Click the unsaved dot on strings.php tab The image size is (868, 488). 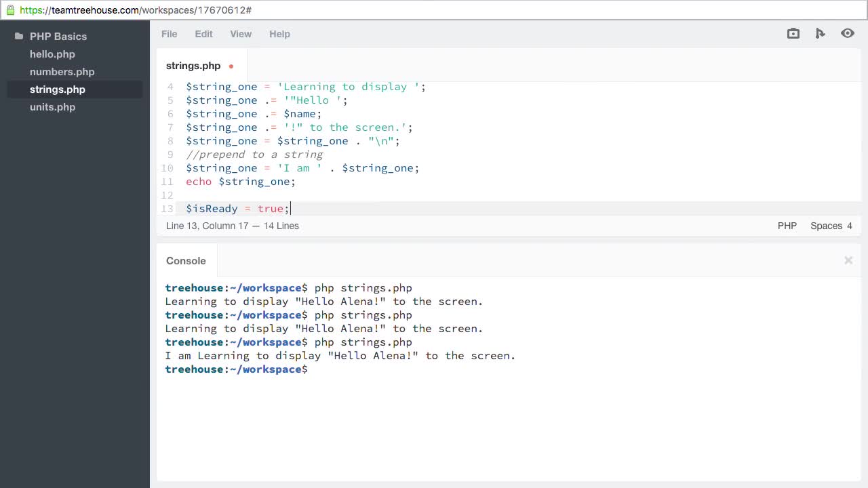click(x=231, y=66)
